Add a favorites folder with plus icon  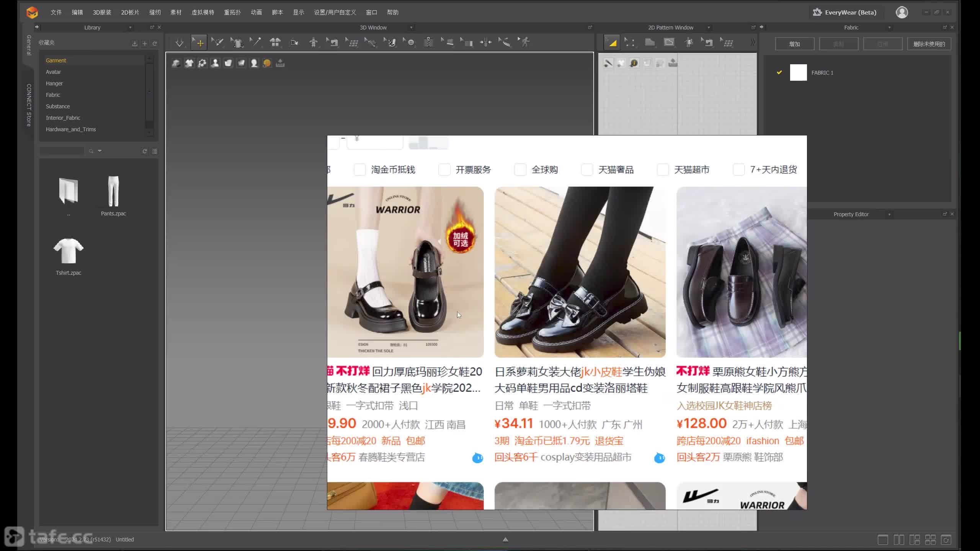(x=145, y=44)
